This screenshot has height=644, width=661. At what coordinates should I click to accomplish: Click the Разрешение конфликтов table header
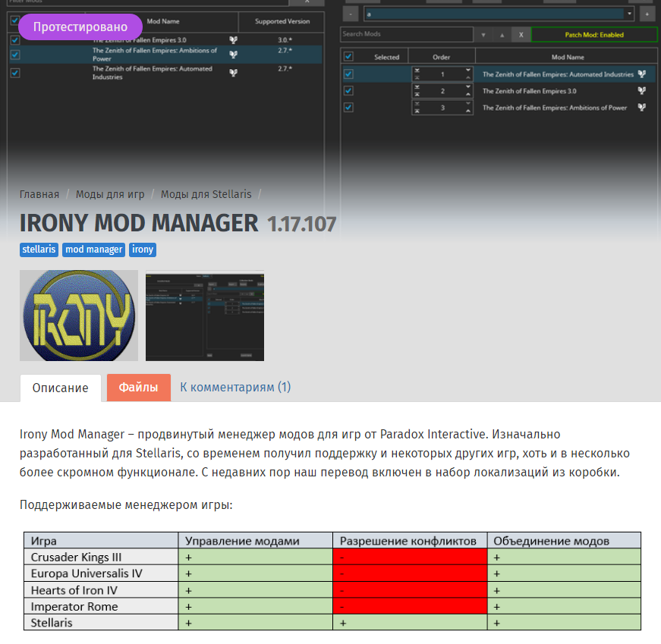410,541
